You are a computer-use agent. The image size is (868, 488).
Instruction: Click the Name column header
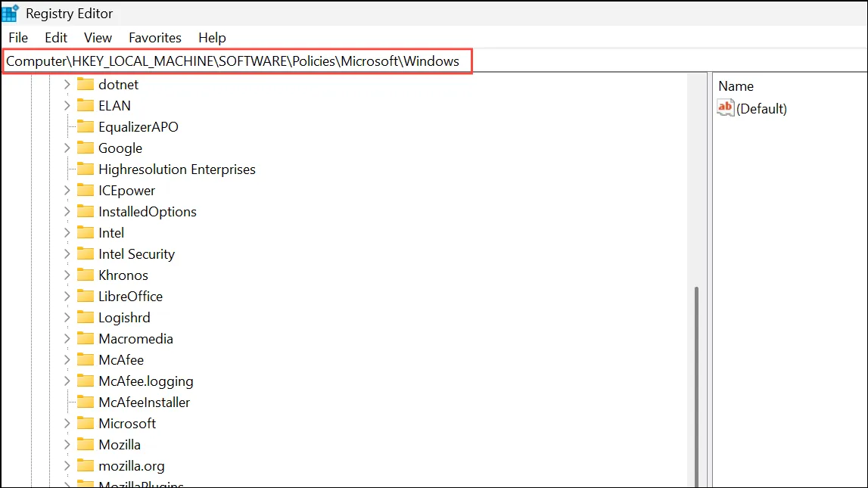point(736,86)
